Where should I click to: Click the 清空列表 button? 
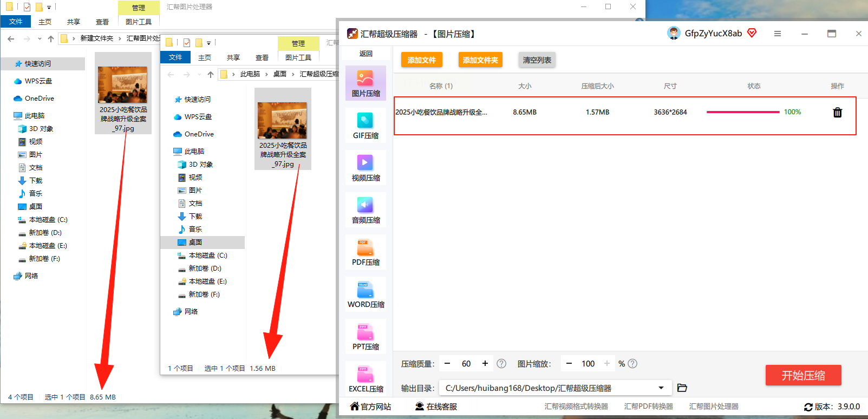pyautogui.click(x=537, y=60)
